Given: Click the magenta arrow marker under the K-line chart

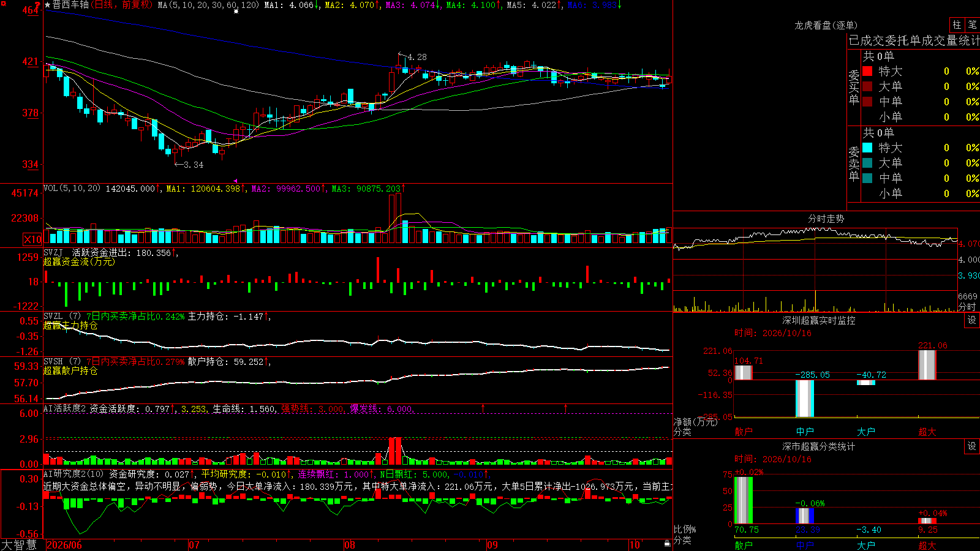Looking at the screenshot, I should tap(236, 181).
